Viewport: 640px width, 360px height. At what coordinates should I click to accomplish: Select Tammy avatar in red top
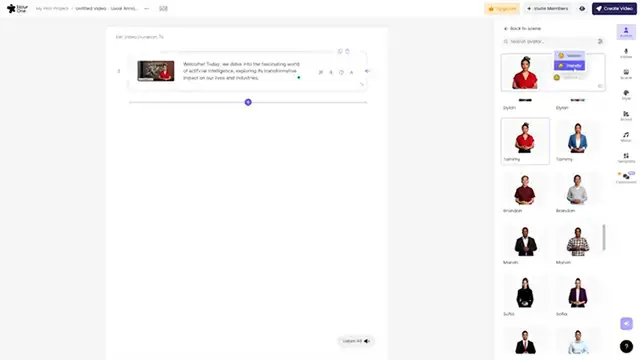pyautogui.click(x=525, y=141)
